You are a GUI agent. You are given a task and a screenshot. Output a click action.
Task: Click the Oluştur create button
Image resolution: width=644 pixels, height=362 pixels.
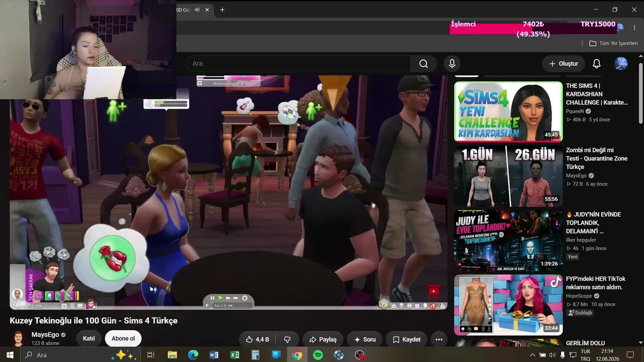pos(563,64)
